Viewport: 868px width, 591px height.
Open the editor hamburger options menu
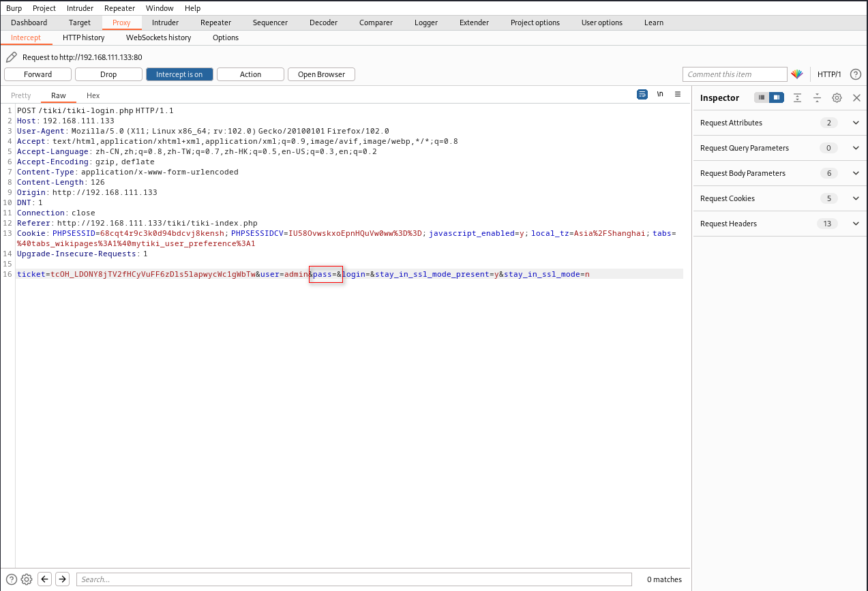[x=678, y=95]
